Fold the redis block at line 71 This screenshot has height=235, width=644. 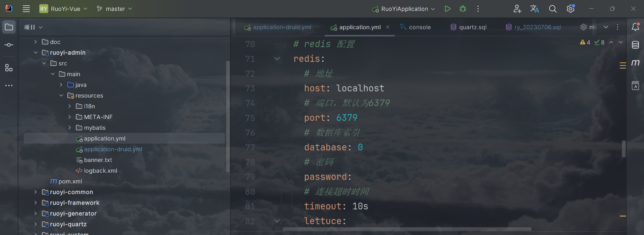coord(277,59)
